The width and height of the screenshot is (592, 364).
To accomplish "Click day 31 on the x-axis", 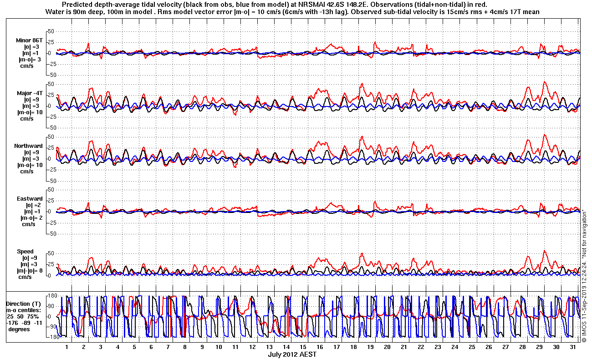I will click(572, 347).
